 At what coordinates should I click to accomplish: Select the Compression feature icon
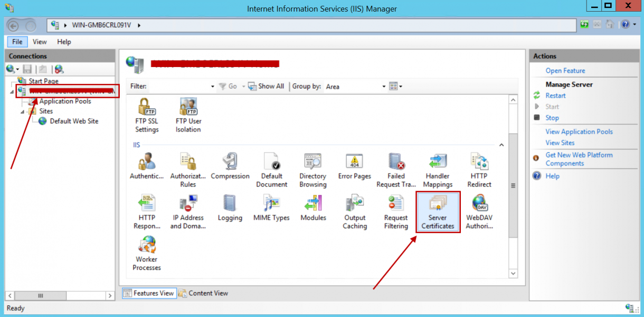pyautogui.click(x=230, y=166)
